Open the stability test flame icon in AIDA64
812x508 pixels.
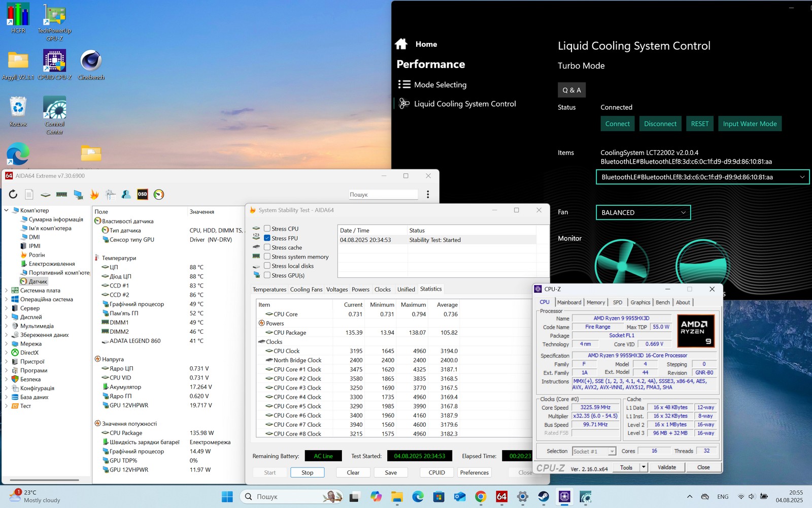click(x=94, y=194)
